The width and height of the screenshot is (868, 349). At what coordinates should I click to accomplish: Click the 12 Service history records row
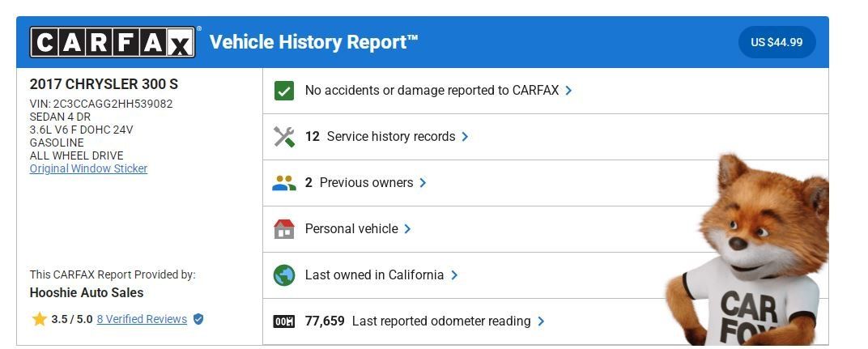tap(545, 136)
